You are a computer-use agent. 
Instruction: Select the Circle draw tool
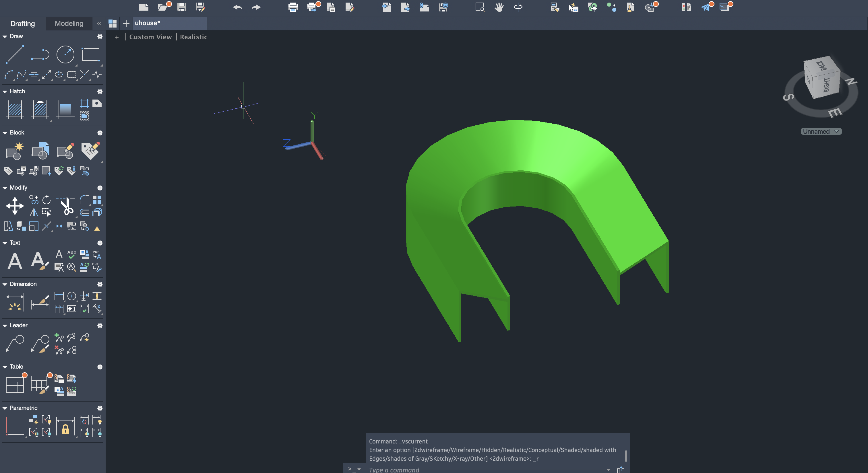pyautogui.click(x=65, y=54)
